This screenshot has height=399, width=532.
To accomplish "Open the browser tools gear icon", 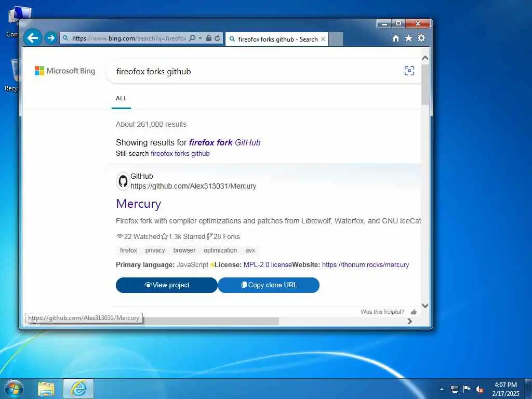I will pyautogui.click(x=421, y=37).
